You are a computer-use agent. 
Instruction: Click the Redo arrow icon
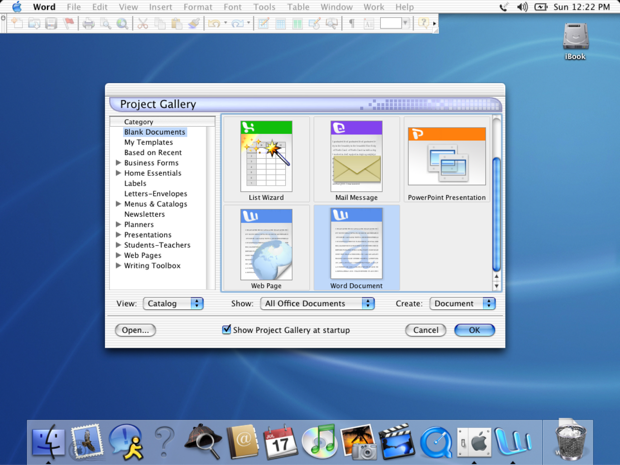point(237,24)
